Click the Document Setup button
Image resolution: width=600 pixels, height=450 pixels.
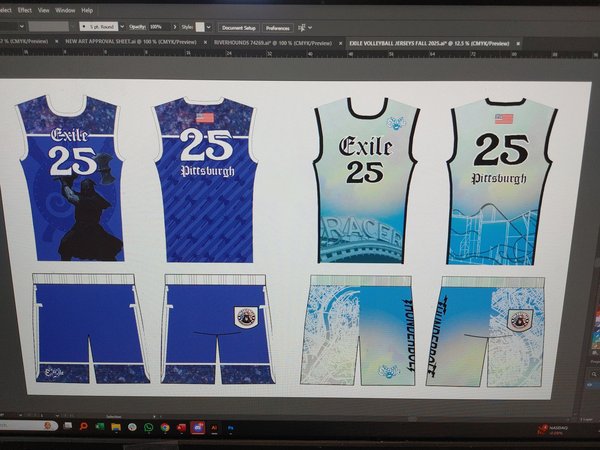[238, 28]
